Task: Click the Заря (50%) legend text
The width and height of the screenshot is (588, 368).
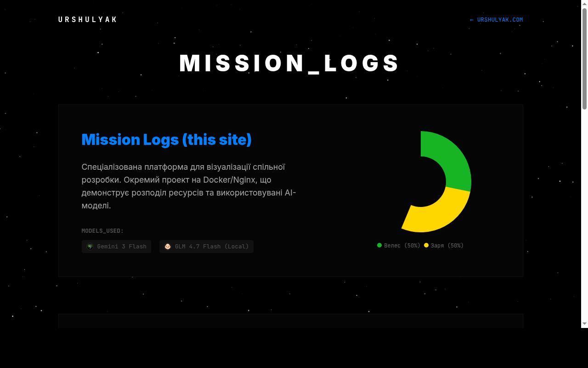Action: [447, 246]
